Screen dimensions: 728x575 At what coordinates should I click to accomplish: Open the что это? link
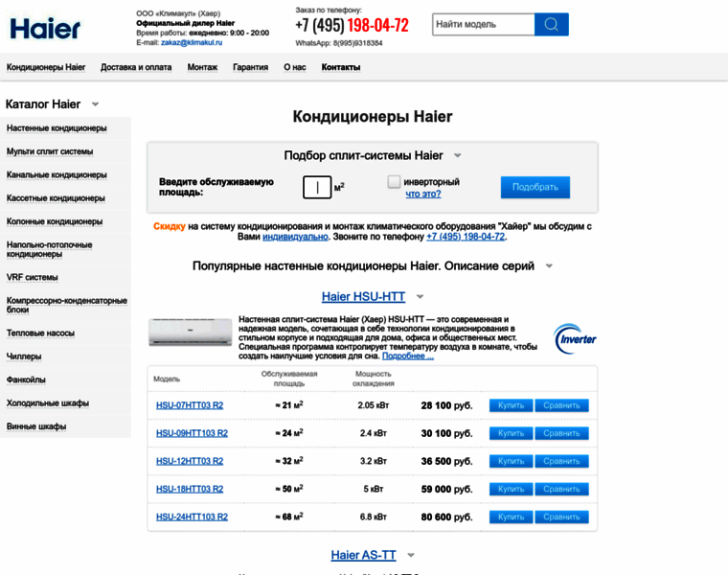tap(423, 194)
